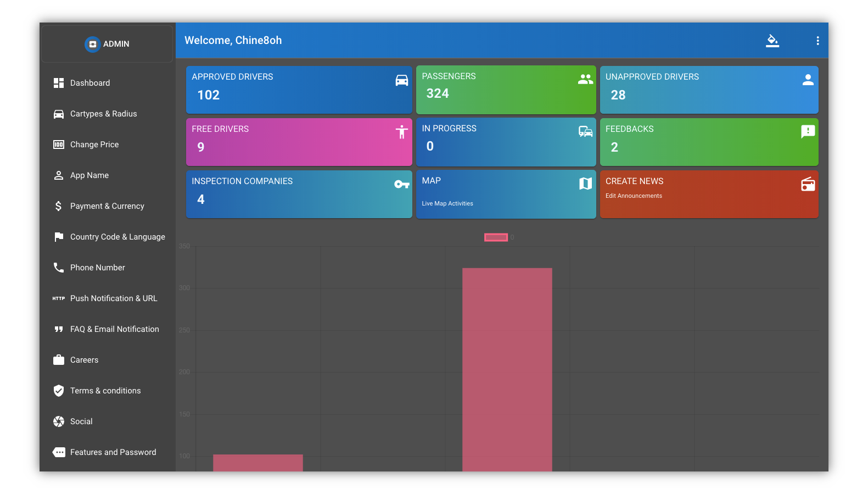
Task: Open Live Map Activities link
Action: click(447, 203)
